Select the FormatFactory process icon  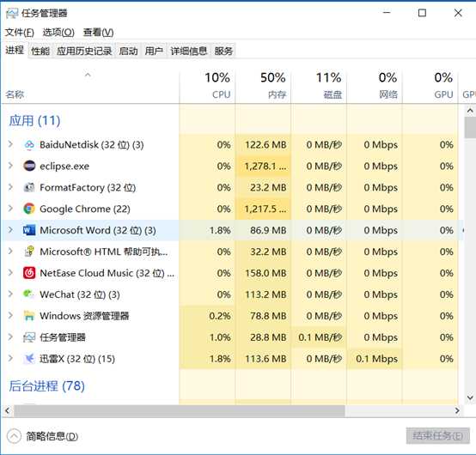tap(29, 187)
